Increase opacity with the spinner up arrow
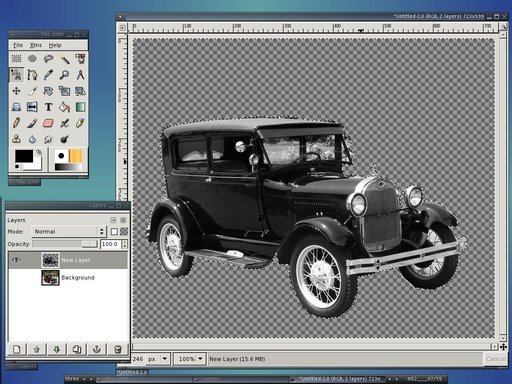 pos(125,242)
